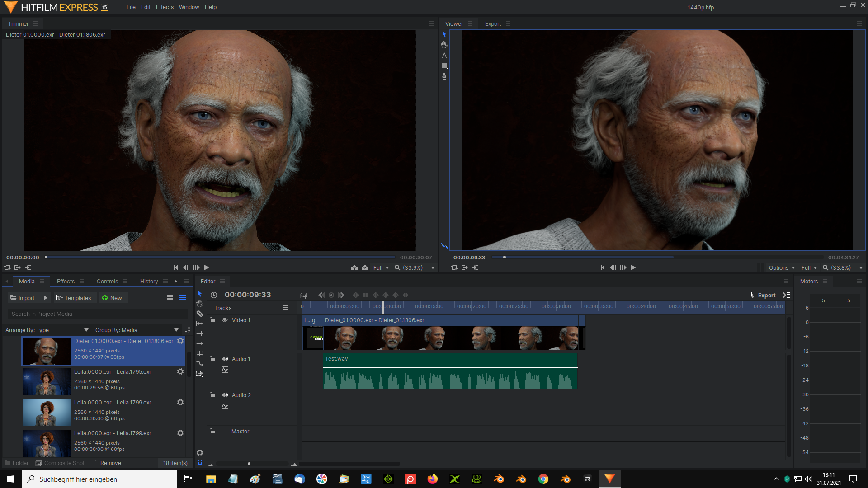Choose the Selection arrow tool in Editor
This screenshot has height=488, width=868.
[x=200, y=294]
